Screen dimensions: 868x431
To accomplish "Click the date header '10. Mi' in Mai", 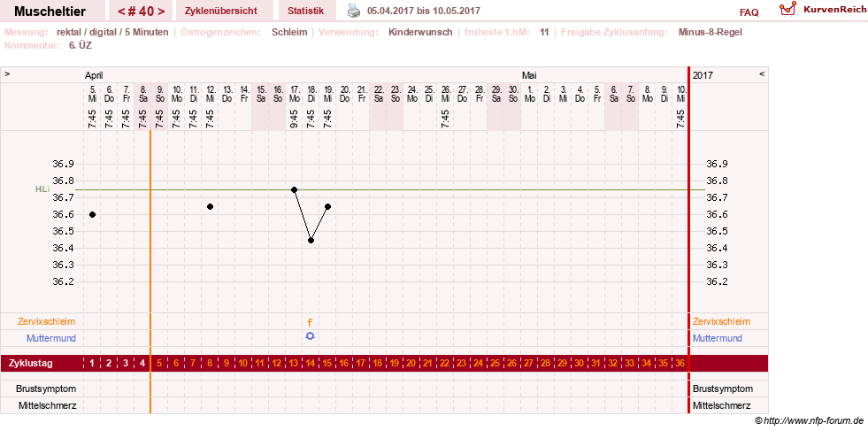I will tap(680, 93).
